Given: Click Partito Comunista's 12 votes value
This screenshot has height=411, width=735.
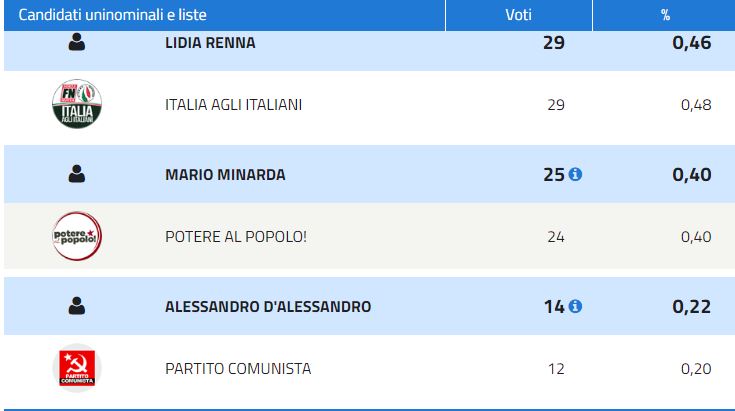Looking at the screenshot, I should 556,369.
